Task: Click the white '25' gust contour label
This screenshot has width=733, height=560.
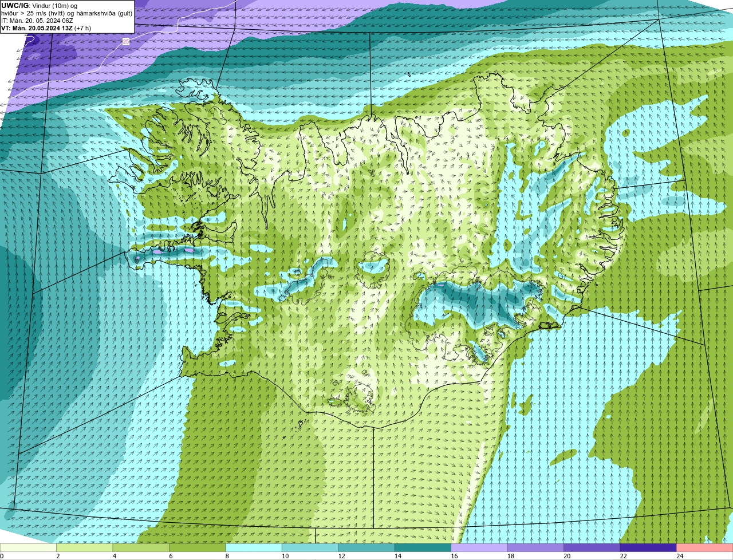Action: (x=126, y=42)
